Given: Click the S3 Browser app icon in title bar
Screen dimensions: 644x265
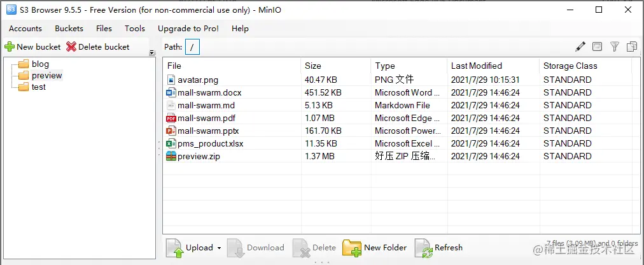Looking at the screenshot, I should coord(11,10).
